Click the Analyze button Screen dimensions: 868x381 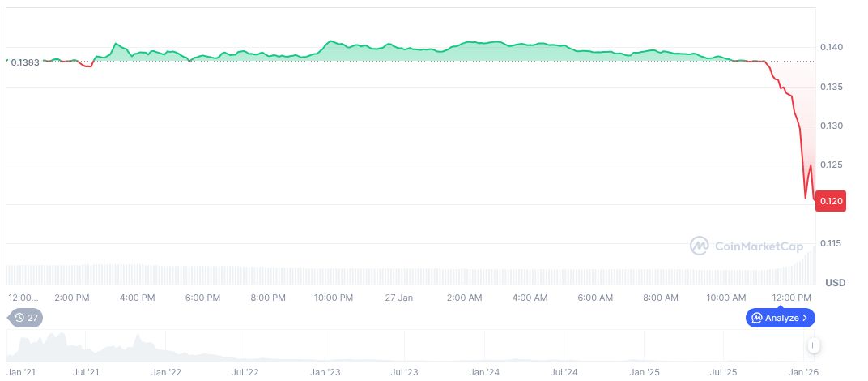click(780, 318)
